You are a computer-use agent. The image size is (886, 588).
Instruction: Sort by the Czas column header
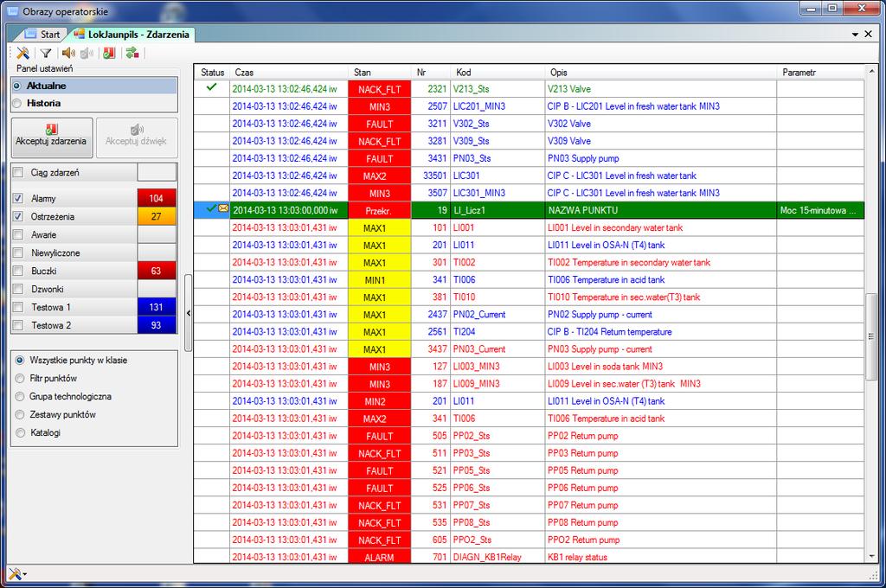290,73
